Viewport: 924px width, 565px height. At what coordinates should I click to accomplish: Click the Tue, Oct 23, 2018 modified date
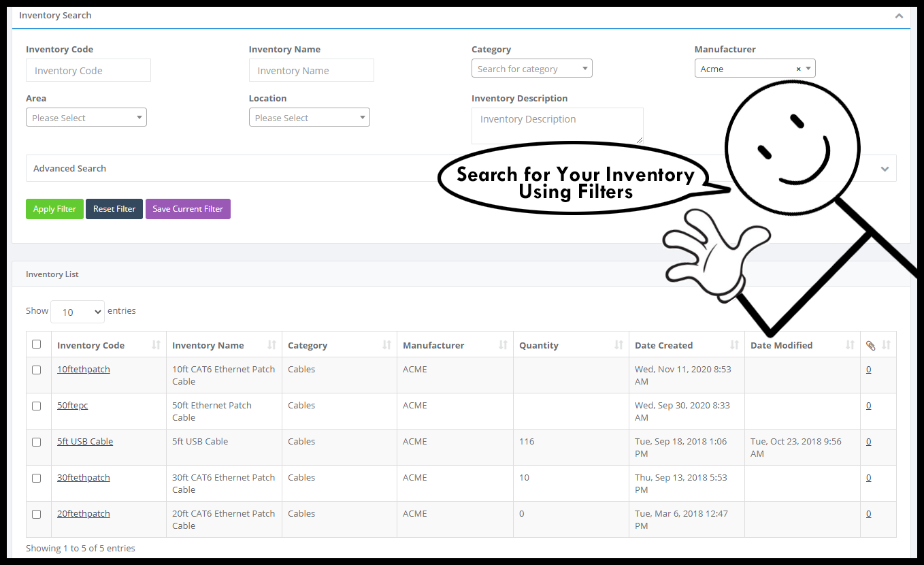tap(796, 448)
